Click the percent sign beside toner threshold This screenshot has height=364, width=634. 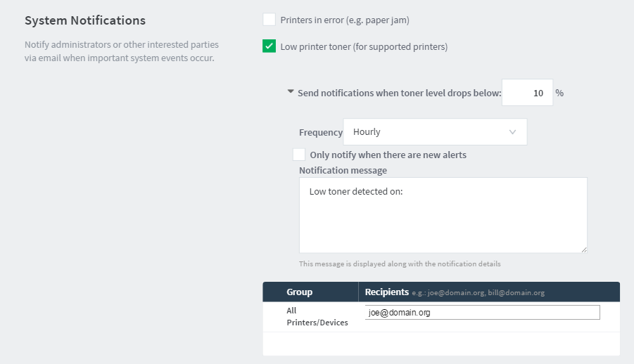click(559, 93)
